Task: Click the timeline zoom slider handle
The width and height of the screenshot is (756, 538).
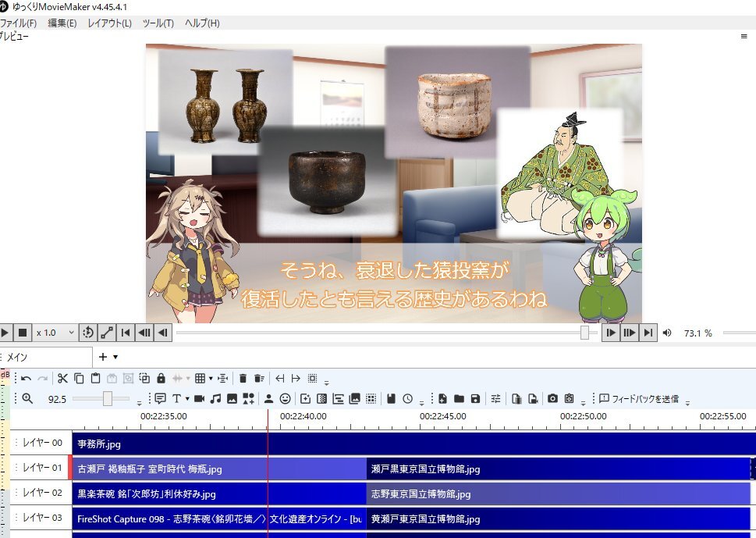Action: (x=107, y=399)
